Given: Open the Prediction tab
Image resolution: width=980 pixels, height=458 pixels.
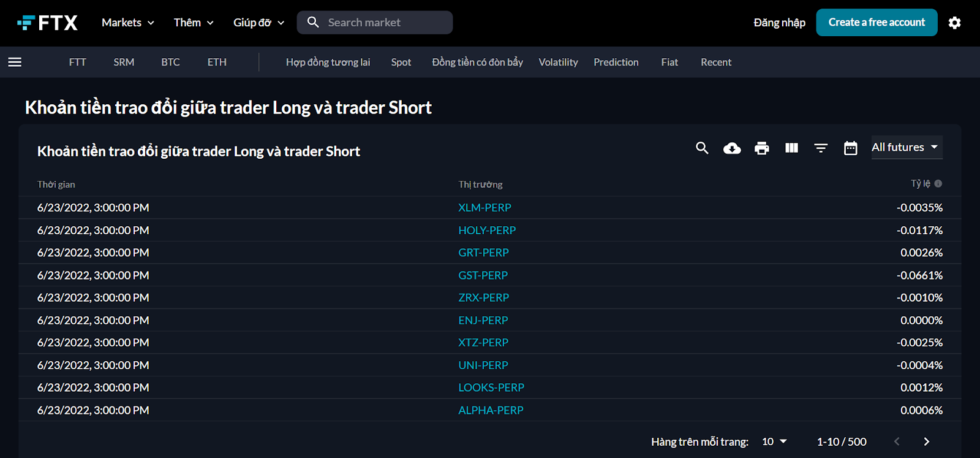Looking at the screenshot, I should point(616,62).
